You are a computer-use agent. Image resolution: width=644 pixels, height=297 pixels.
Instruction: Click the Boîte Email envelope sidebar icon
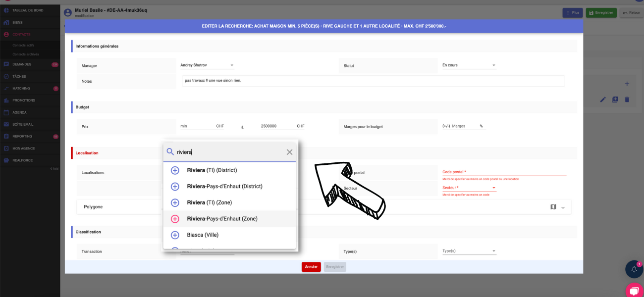point(6,124)
